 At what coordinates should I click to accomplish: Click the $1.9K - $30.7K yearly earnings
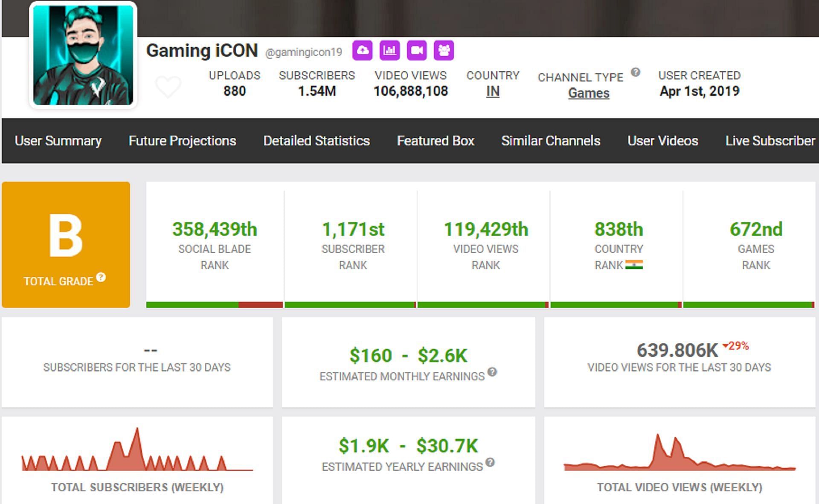[408, 446]
